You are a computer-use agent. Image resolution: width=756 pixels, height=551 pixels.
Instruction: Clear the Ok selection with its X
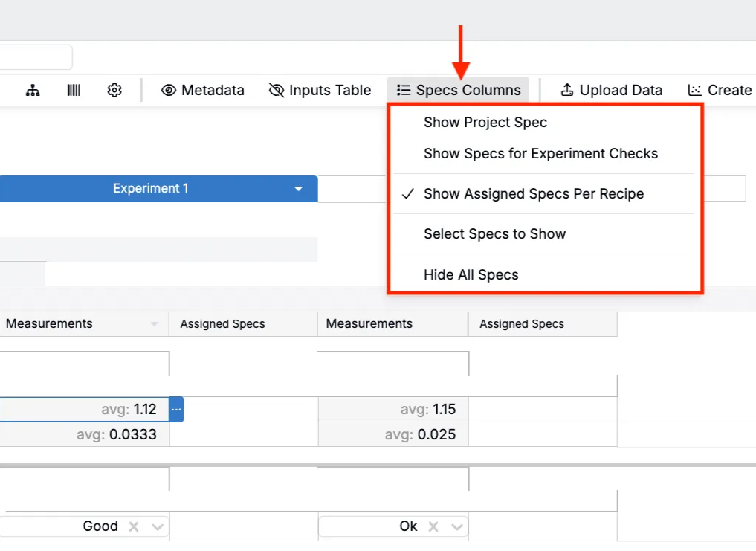433,526
